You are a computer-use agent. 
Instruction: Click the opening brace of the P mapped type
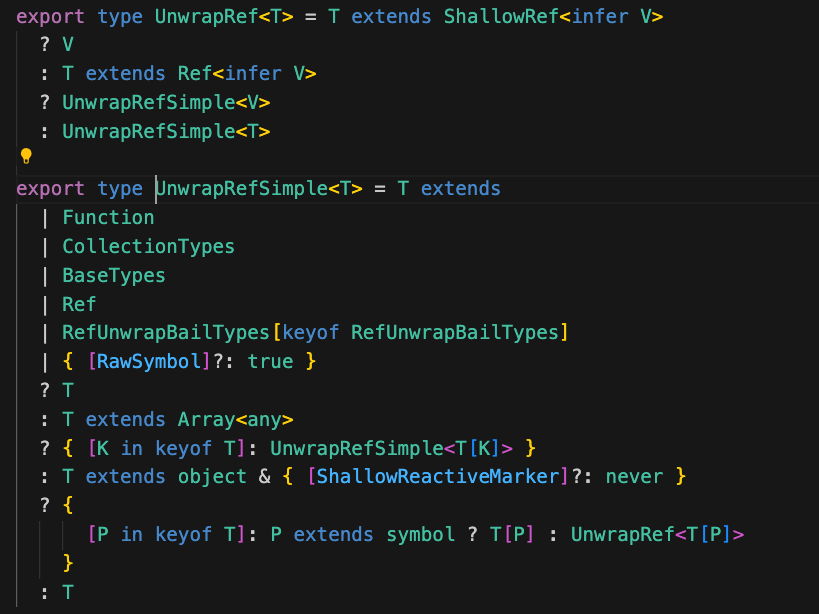(x=68, y=506)
